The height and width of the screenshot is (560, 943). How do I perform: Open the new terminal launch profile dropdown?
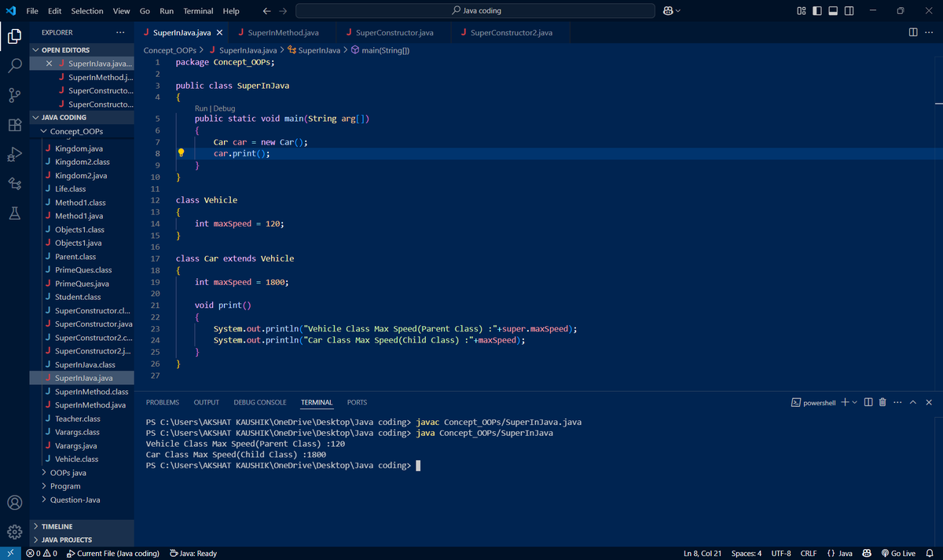[854, 402]
